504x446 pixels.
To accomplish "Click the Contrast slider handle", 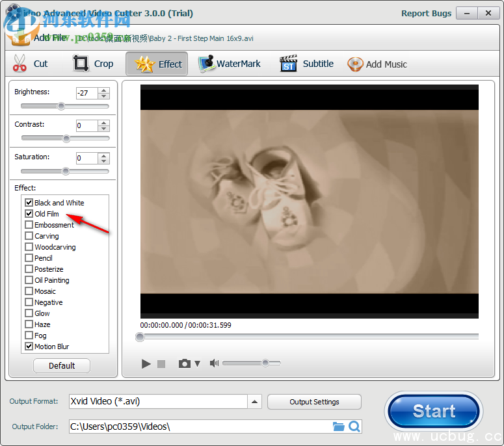I will (66, 138).
